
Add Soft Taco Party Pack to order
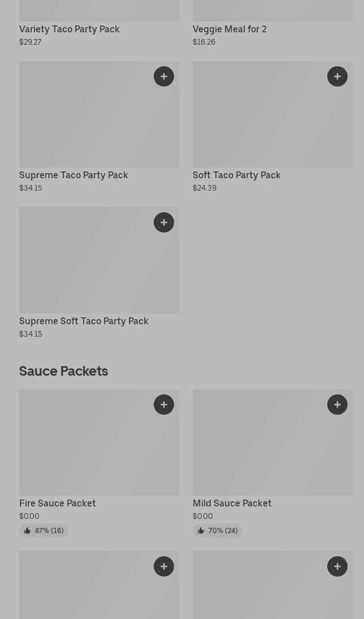coord(337,76)
